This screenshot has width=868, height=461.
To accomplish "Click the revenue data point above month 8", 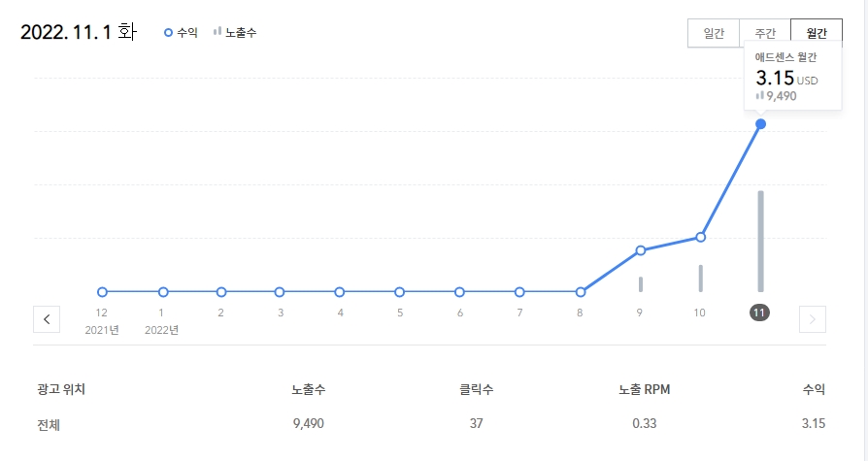I will pyautogui.click(x=581, y=292).
